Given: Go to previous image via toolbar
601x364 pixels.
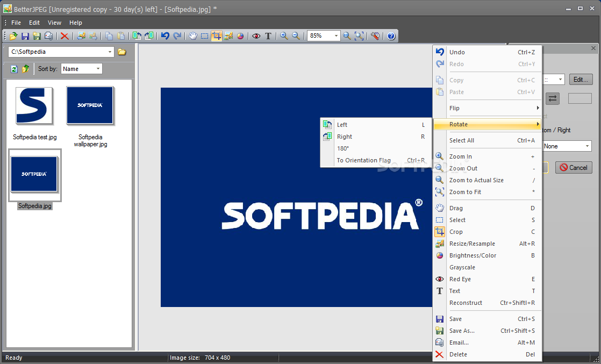Looking at the screenshot, I should click(81, 36).
